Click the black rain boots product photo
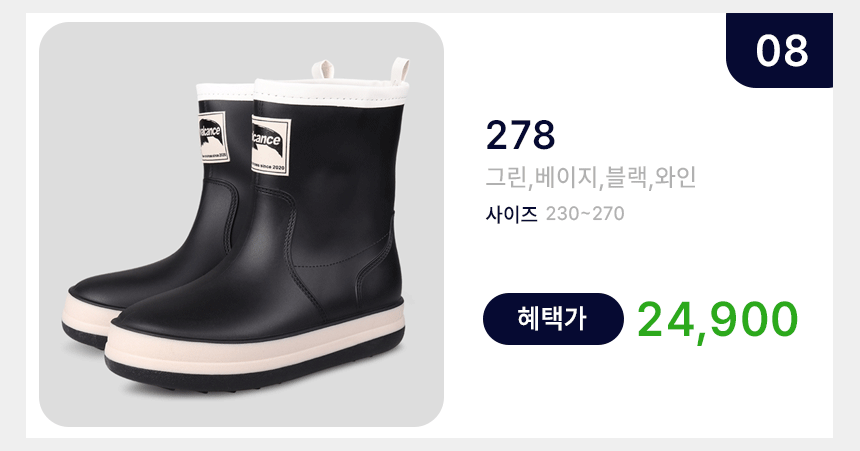Viewport: 860px width, 451px height. tap(241, 224)
